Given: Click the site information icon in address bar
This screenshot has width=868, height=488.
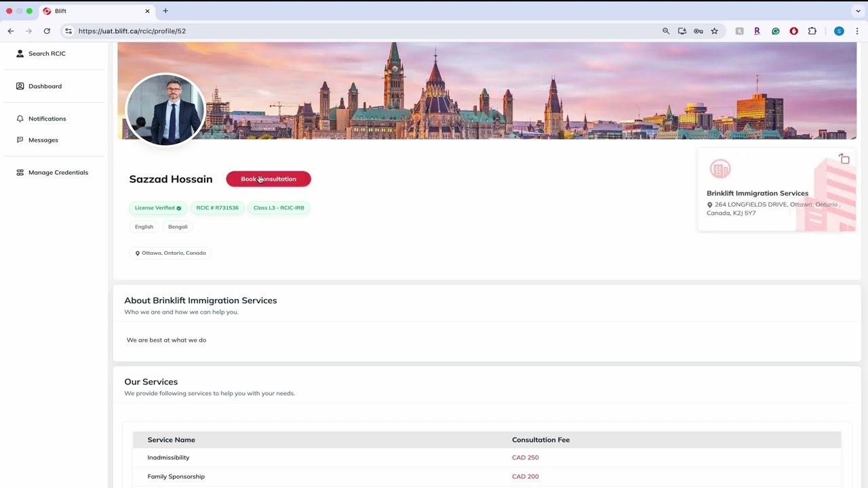Looking at the screenshot, I should [68, 31].
